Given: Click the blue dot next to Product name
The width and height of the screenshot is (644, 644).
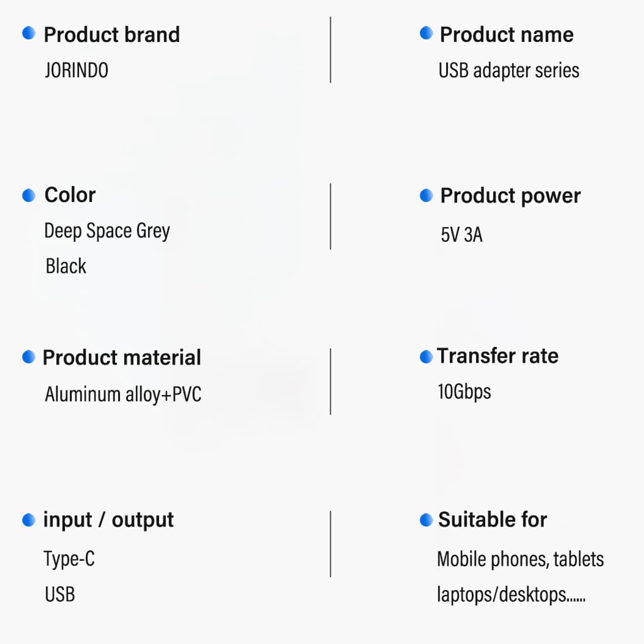Looking at the screenshot, I should click(x=426, y=33).
